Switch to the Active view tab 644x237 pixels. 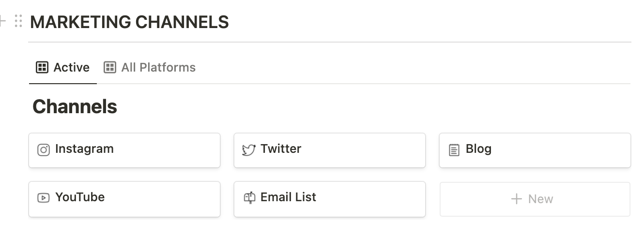pos(63,67)
